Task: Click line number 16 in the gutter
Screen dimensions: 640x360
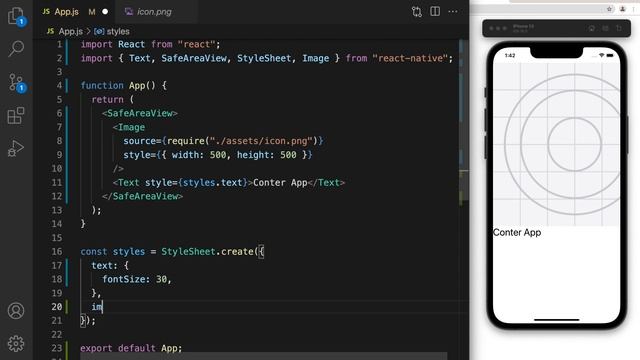Action: tap(57, 251)
